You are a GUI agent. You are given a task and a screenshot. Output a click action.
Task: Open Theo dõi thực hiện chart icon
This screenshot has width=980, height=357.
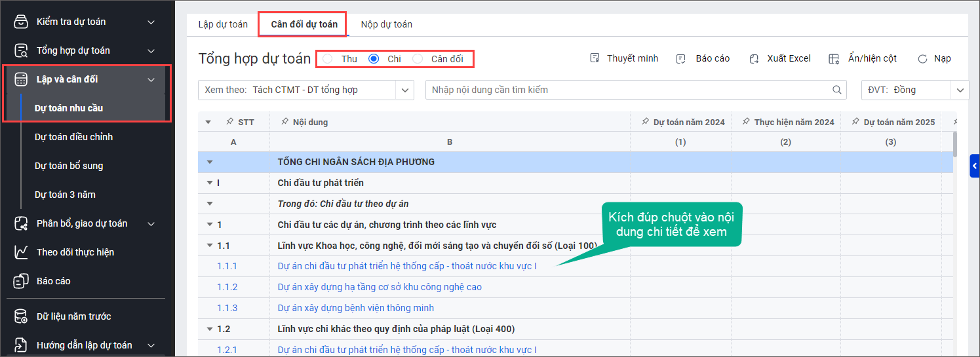(x=21, y=252)
